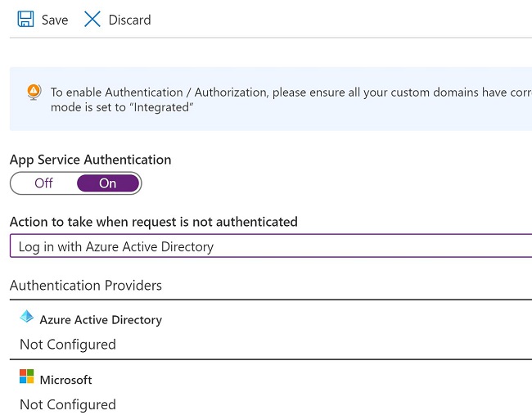Viewport: 532px width, 415px height.
Task: Click the Microsoft four-color logo icon
Action: (27, 377)
